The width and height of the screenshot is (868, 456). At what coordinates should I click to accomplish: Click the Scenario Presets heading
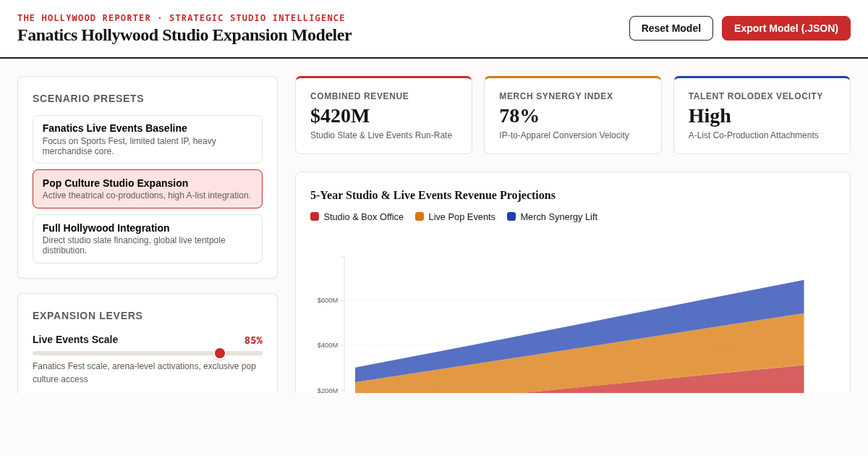click(88, 98)
